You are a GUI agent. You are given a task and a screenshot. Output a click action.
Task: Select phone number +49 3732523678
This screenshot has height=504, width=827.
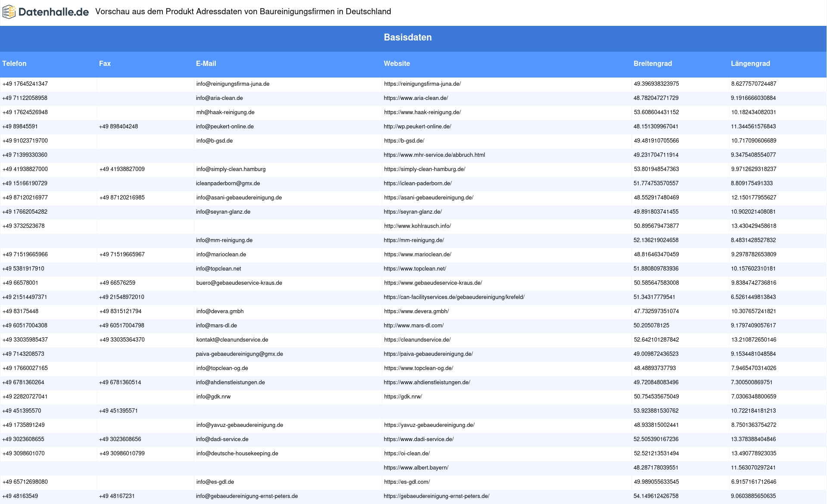tap(23, 226)
